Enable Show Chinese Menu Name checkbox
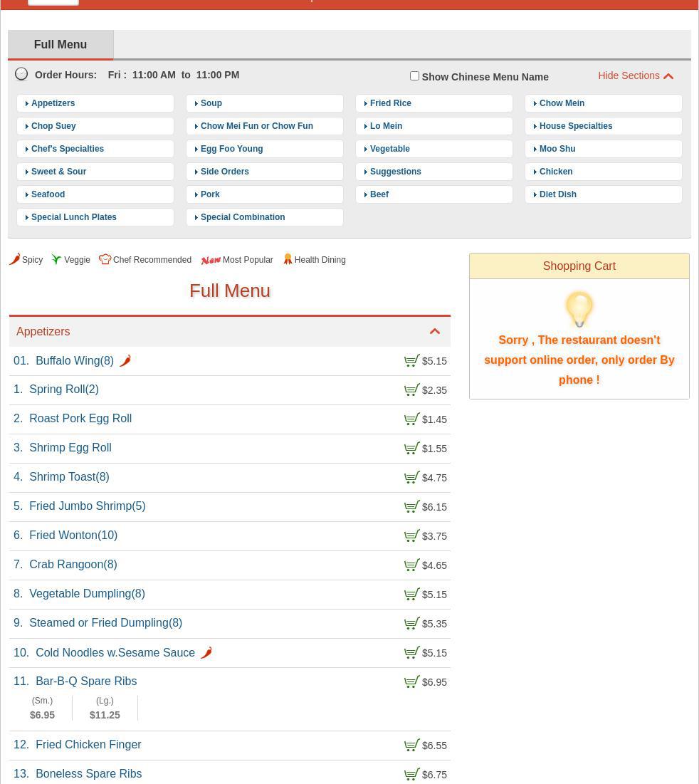Screen dimensions: 699x784 pos(414,75)
